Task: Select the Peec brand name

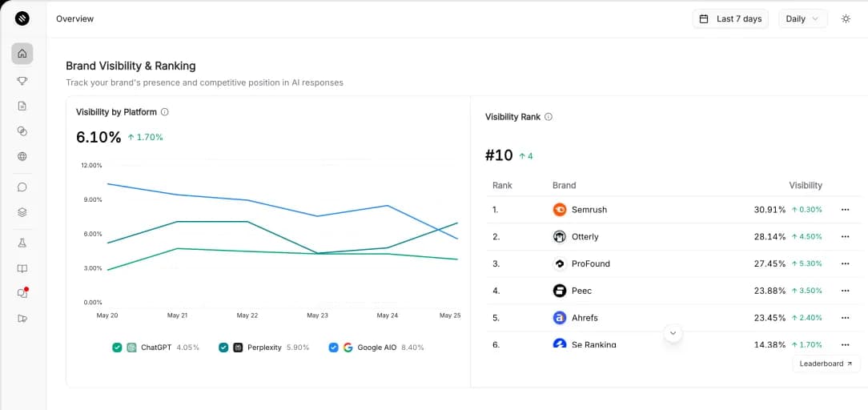Action: click(x=581, y=291)
